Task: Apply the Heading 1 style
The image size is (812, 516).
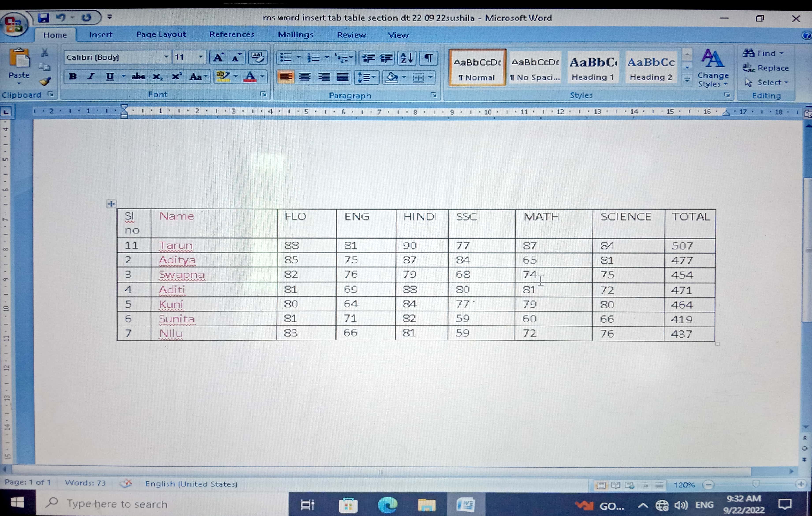Action: click(592, 68)
